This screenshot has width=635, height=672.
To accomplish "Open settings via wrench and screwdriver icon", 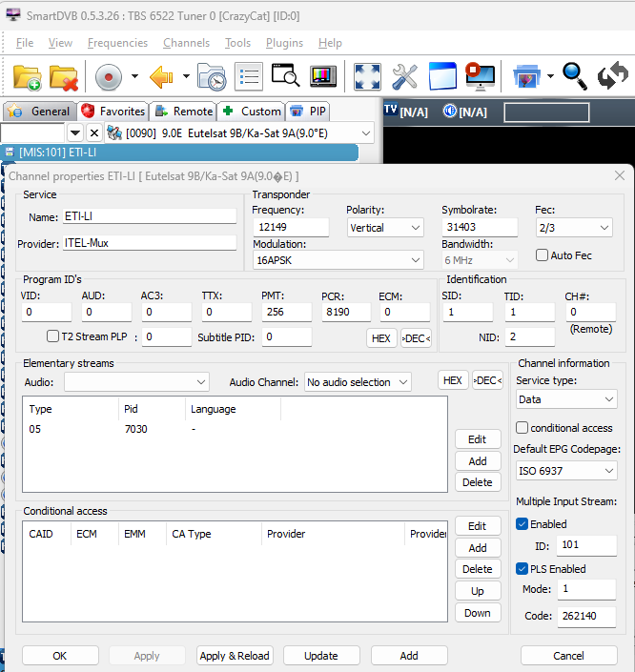I will pos(404,77).
